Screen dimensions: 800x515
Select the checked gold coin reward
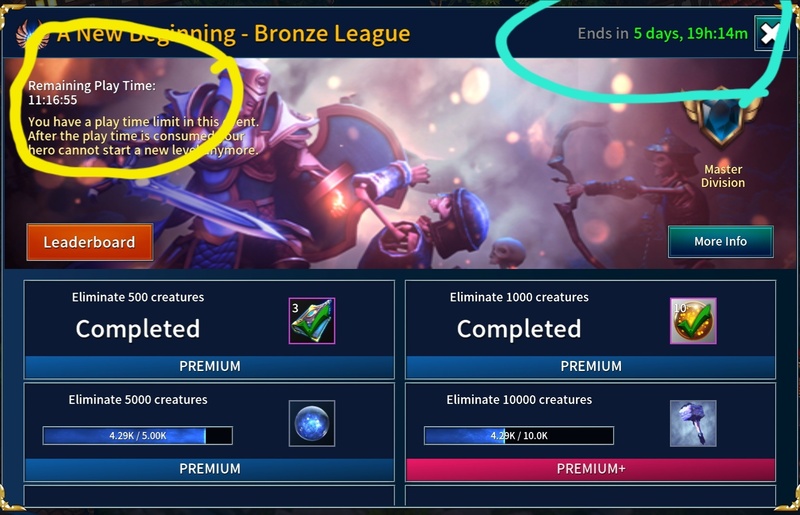point(693,321)
